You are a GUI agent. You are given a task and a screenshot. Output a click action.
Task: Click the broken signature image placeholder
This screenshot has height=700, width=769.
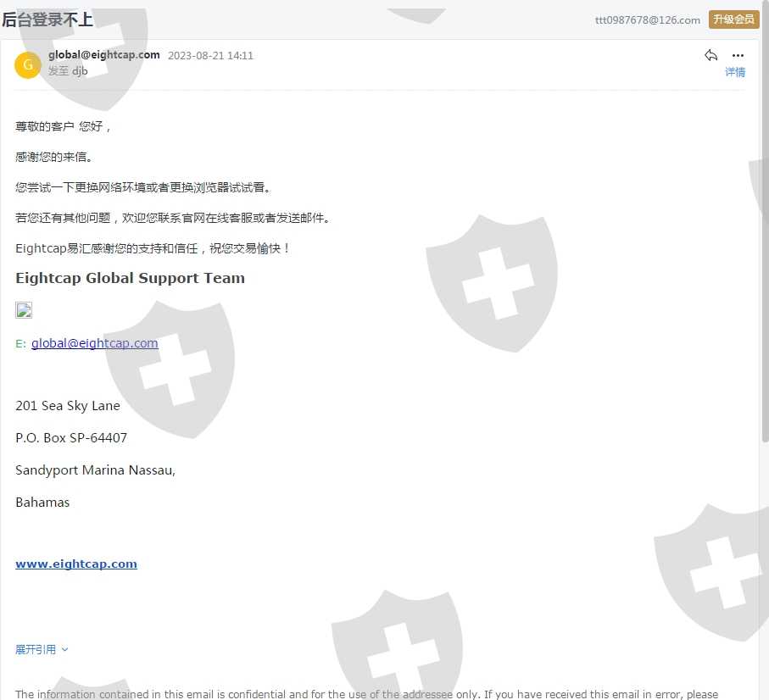(24, 310)
